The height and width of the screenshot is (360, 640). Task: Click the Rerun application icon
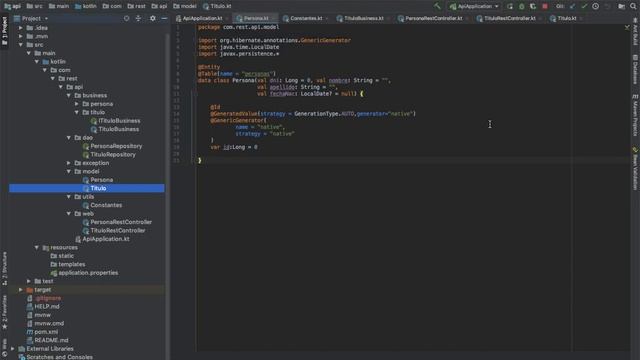(x=510, y=6)
